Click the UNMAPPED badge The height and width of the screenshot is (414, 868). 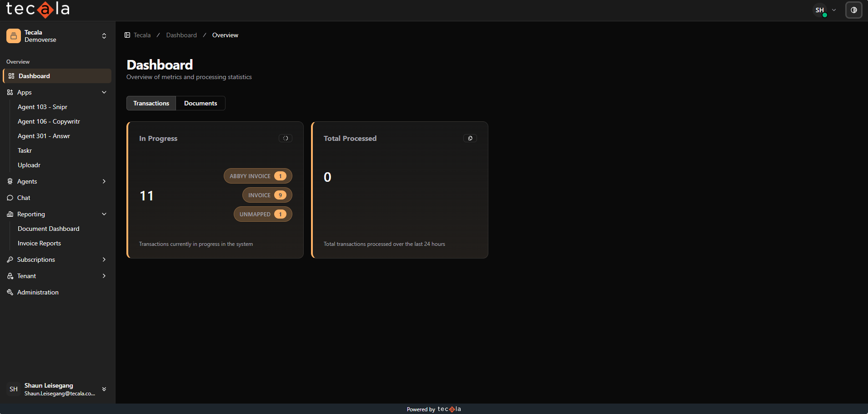263,214
